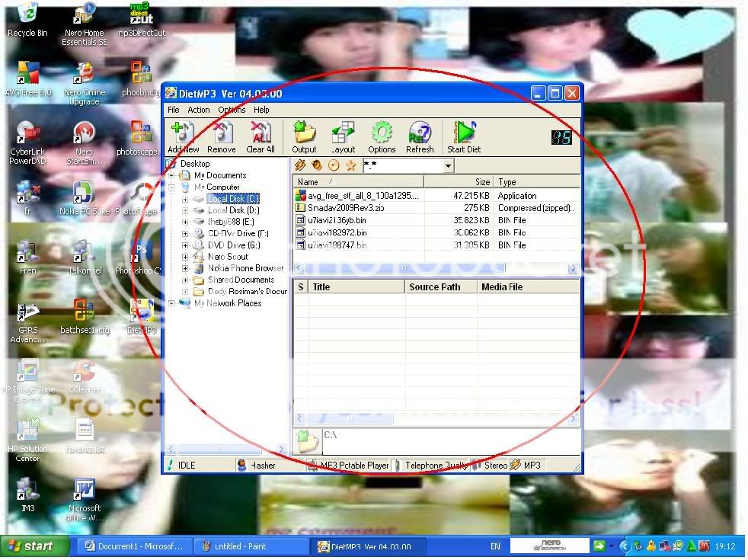Open the Help menu
The width and height of the screenshot is (748, 560).
(261, 110)
